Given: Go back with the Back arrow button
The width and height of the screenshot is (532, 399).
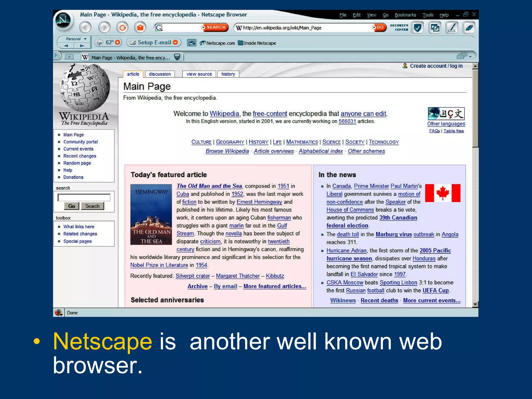Looking at the screenshot, I should pos(85,27).
